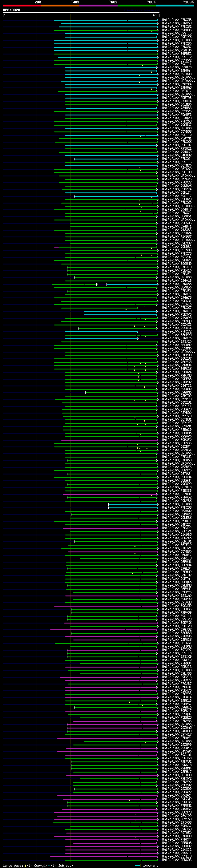Select the UniRef100_B4FCC6 label

coord(177,369)
